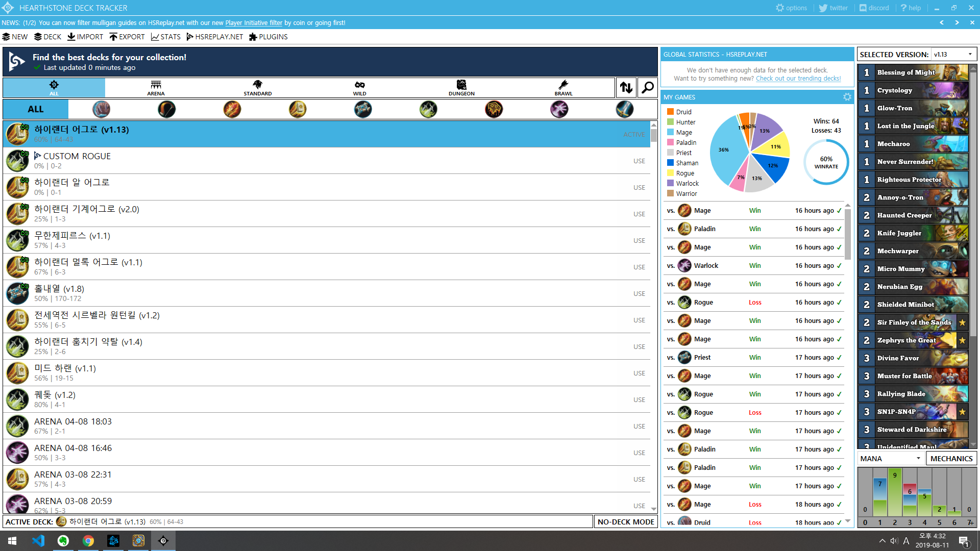Open Chrome from taskbar
The height and width of the screenshot is (551, 980).
(x=88, y=541)
